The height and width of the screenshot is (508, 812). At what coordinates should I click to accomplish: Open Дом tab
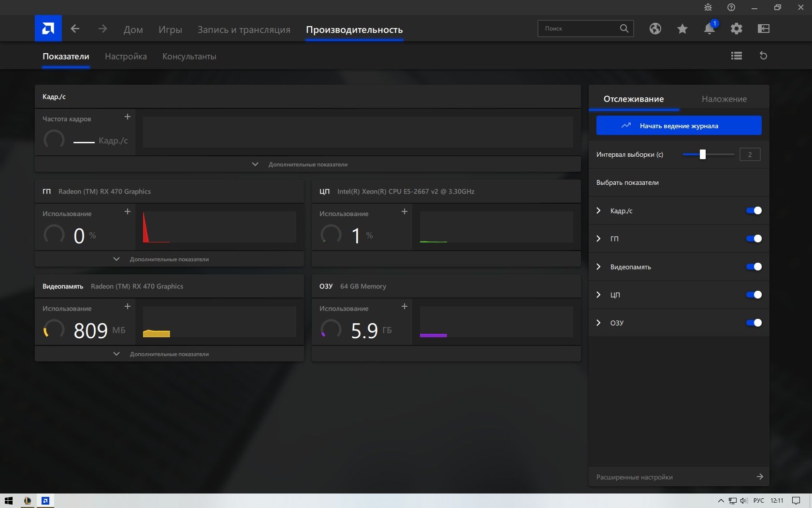coord(133,30)
